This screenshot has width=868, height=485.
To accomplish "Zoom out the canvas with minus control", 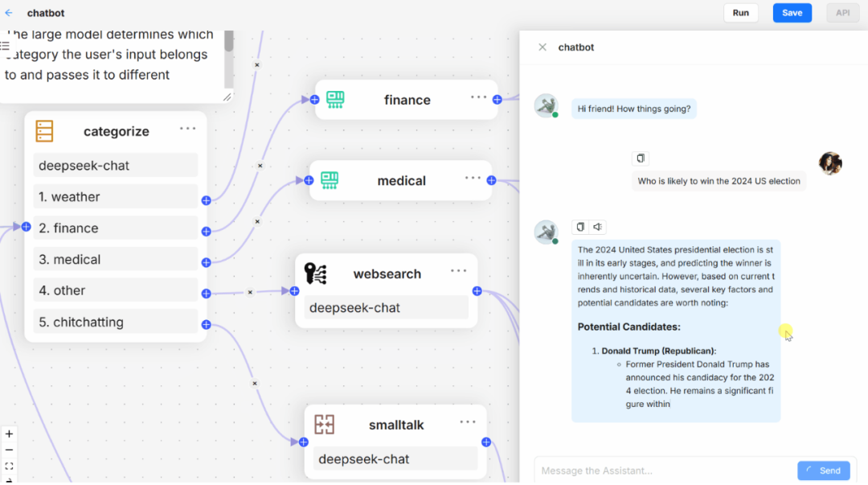I will [10, 450].
